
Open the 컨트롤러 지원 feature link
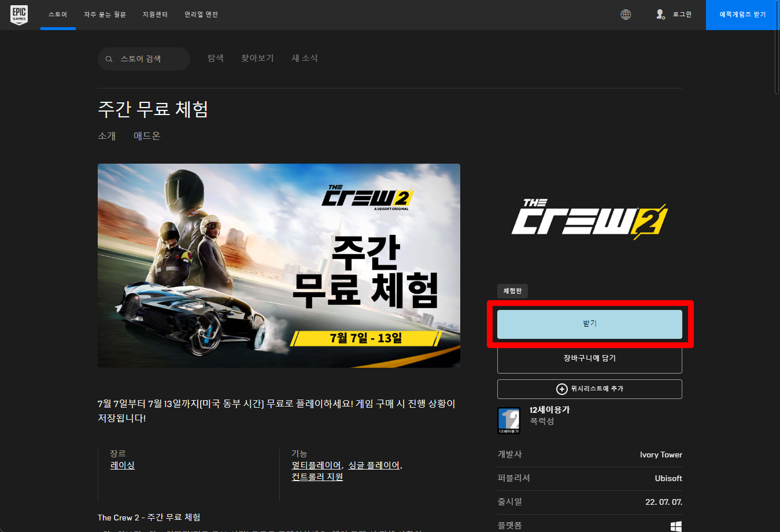click(317, 477)
